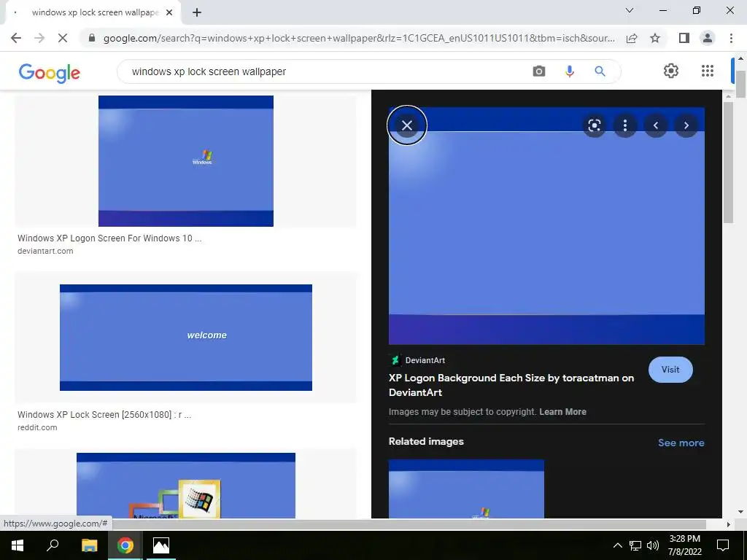This screenshot has width=747, height=560.
Task: Open Learn More copyright link
Action: 562,412
